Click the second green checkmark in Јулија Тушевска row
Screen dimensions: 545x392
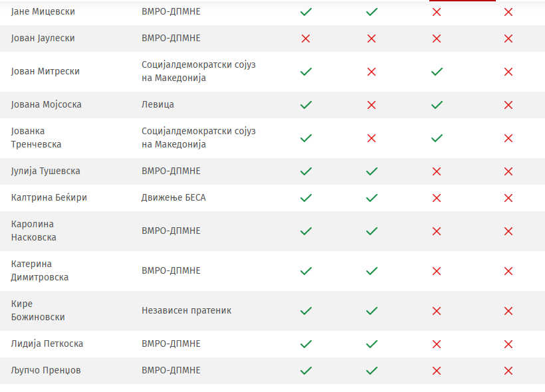click(x=372, y=171)
